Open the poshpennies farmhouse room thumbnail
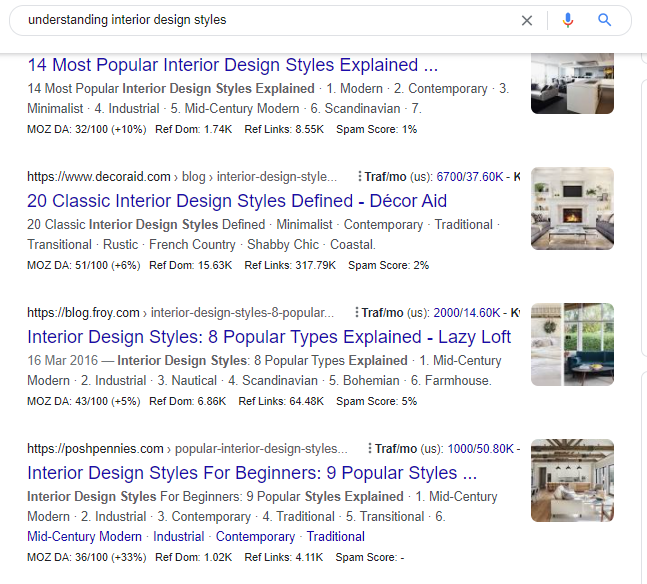The image size is (647, 584). [x=572, y=480]
